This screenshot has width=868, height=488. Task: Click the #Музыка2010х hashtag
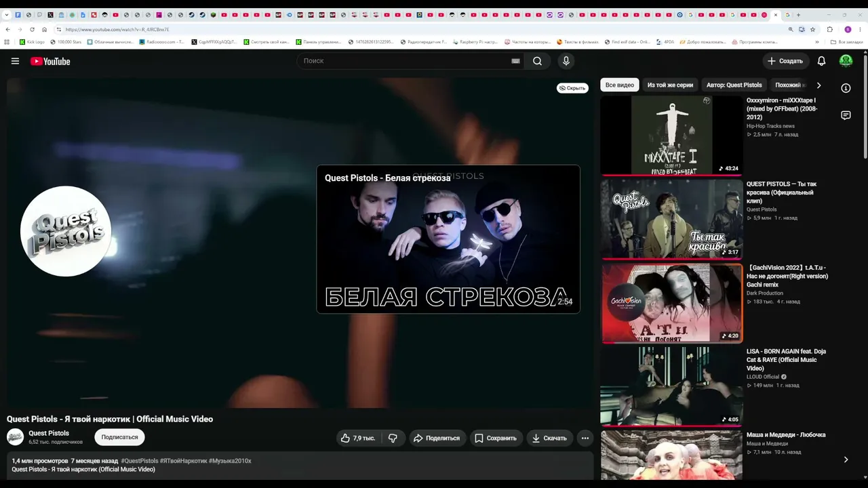[230, 461]
